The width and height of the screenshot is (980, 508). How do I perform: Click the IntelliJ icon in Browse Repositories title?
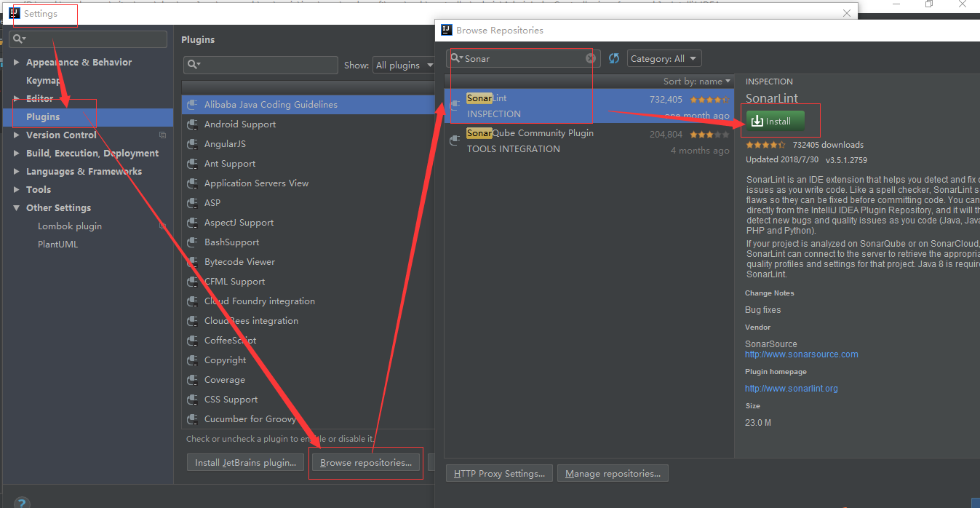click(x=446, y=30)
